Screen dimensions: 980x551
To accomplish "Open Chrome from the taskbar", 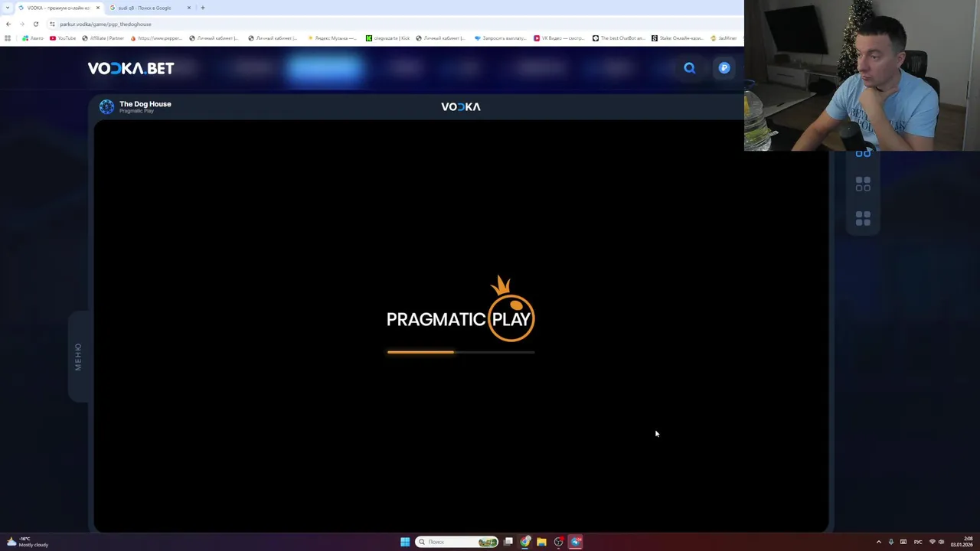I will click(525, 542).
